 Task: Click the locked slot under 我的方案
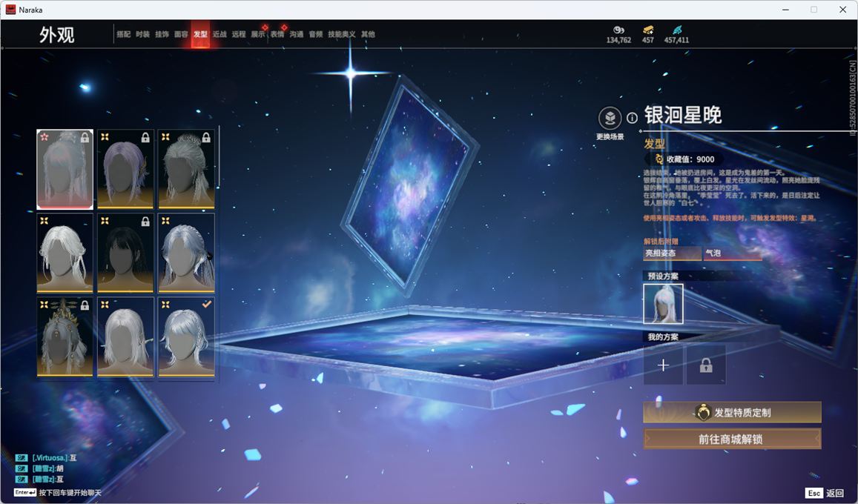pyautogui.click(x=706, y=365)
